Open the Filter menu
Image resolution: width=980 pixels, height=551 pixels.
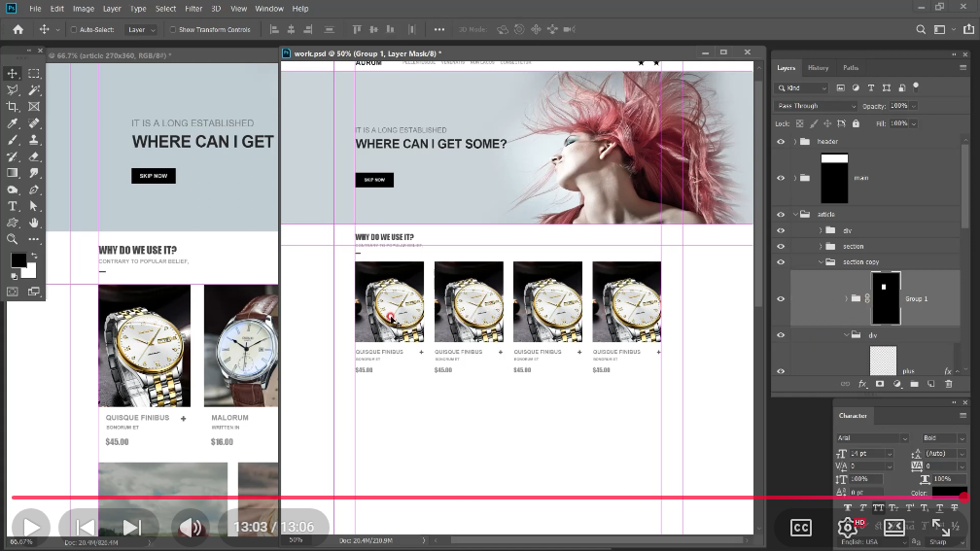click(193, 9)
